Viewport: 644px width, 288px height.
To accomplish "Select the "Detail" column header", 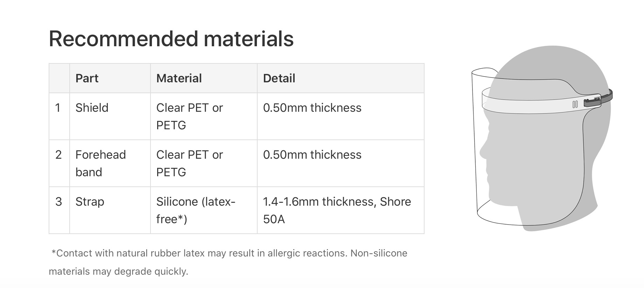I will click(279, 78).
